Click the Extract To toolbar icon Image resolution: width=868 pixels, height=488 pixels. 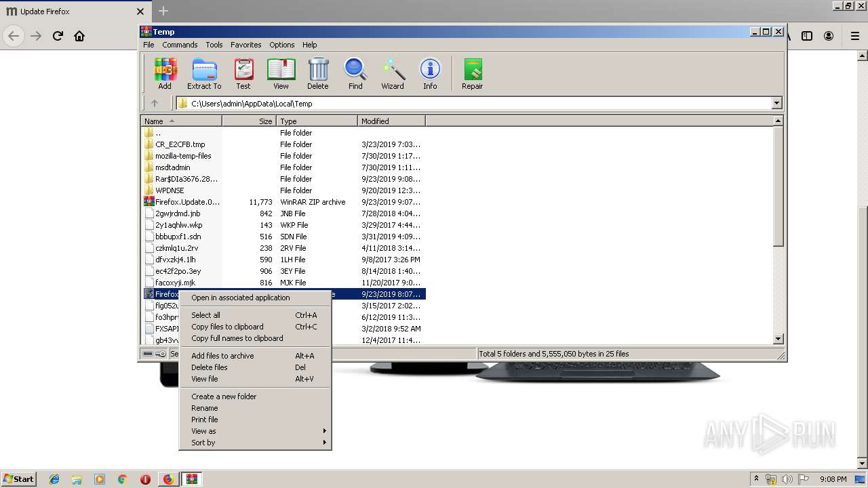tap(204, 74)
